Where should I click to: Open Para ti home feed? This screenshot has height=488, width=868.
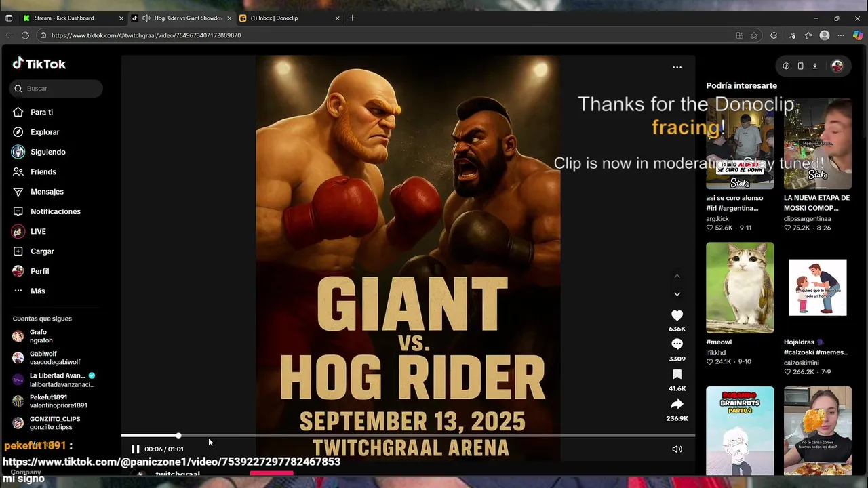pyautogui.click(x=33, y=112)
